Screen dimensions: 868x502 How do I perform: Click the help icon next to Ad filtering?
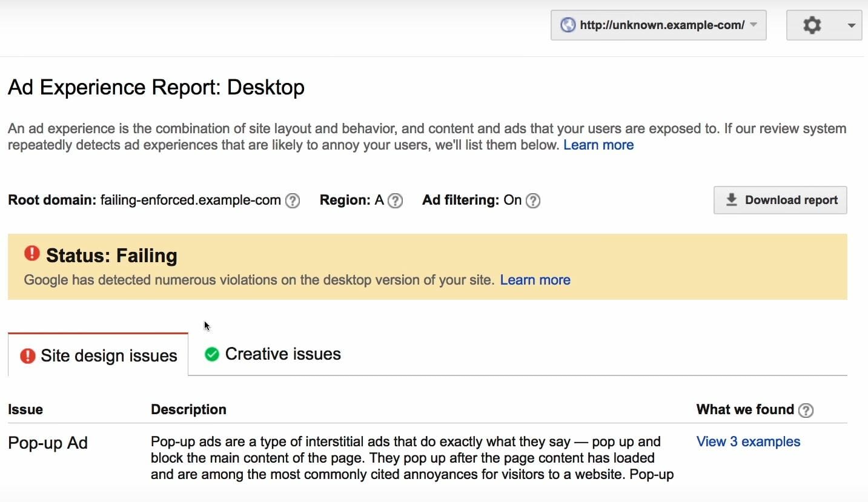(x=533, y=200)
